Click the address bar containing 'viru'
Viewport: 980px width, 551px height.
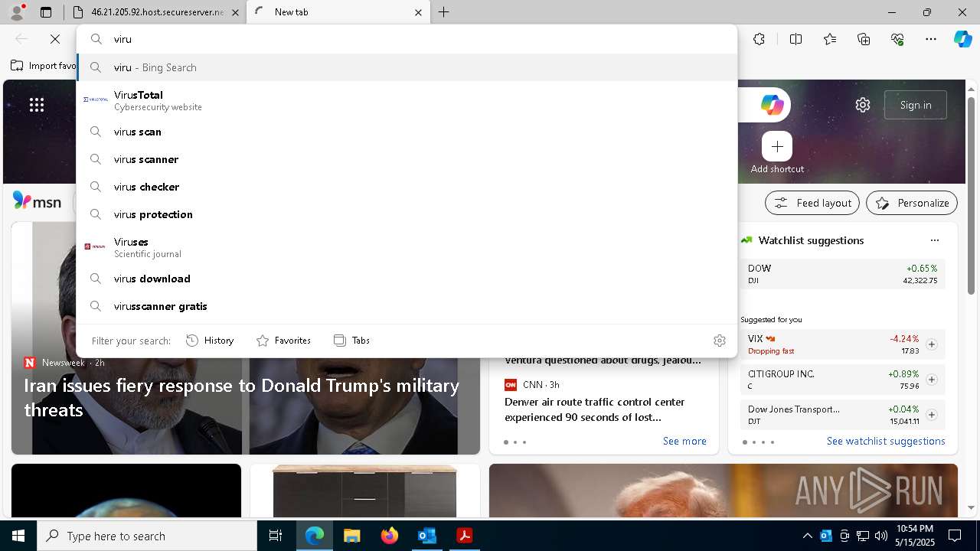[407, 39]
